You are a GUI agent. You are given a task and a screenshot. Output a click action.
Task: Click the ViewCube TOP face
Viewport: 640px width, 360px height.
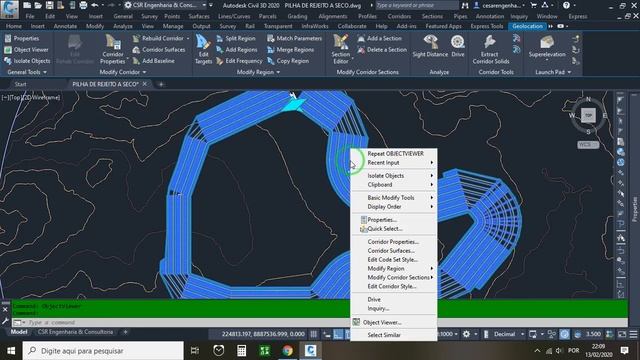[x=588, y=116]
